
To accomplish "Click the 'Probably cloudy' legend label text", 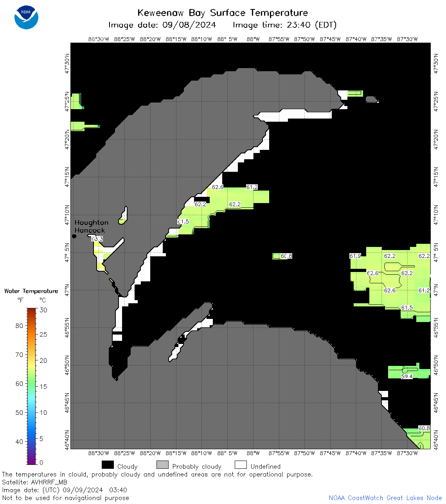I will (197, 466).
